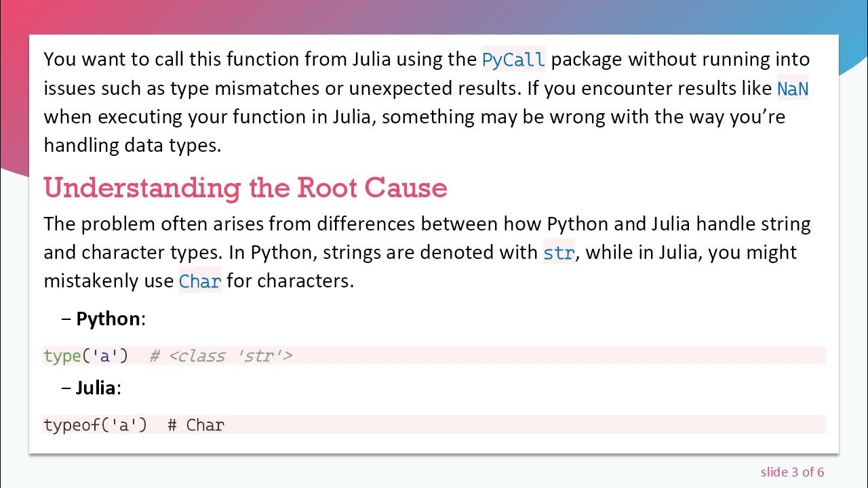Click the Understanding the Root Cause heading
The width and height of the screenshot is (868, 488).
point(245,188)
